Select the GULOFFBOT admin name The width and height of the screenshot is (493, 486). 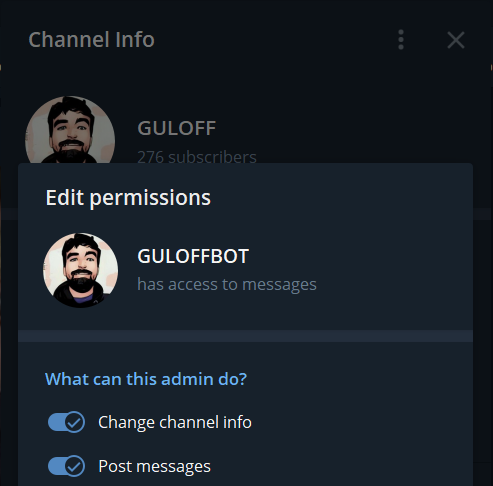click(x=193, y=256)
